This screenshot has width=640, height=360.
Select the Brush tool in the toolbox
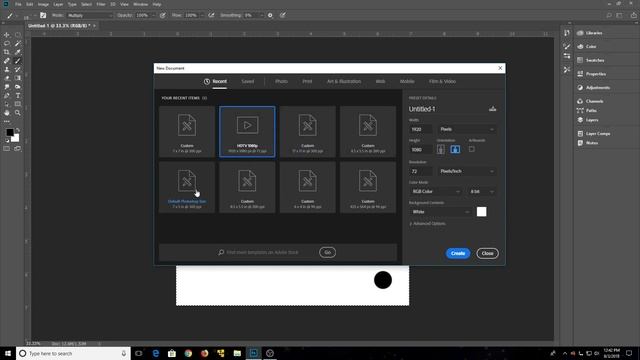click(x=18, y=61)
